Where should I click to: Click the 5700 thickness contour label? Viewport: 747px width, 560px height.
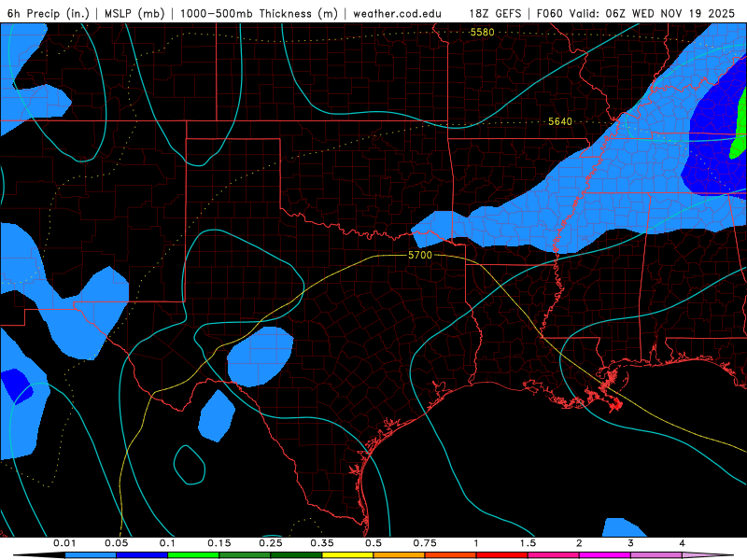click(420, 255)
